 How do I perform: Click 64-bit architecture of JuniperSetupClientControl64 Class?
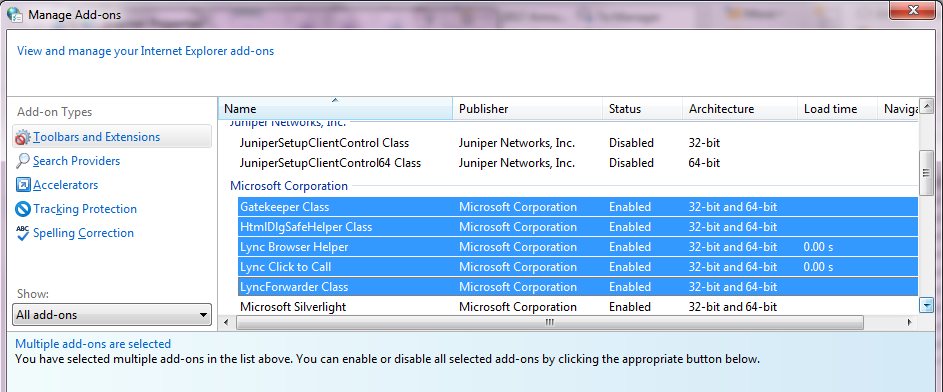[x=704, y=163]
